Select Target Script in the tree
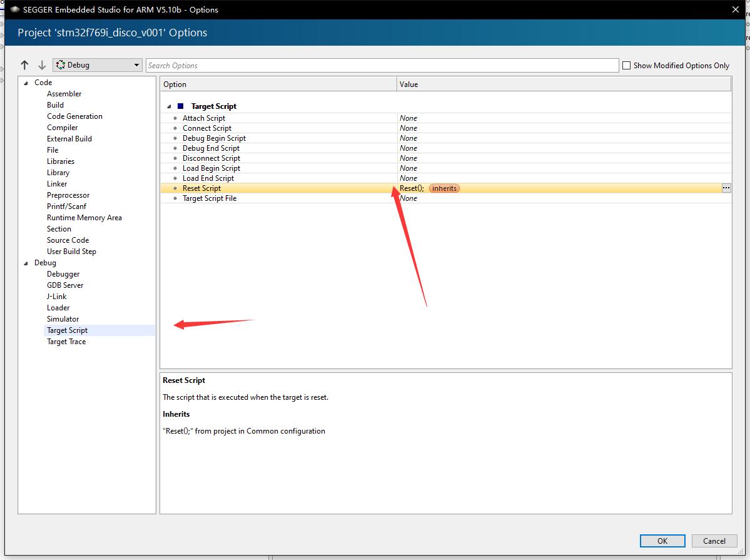 click(x=67, y=330)
